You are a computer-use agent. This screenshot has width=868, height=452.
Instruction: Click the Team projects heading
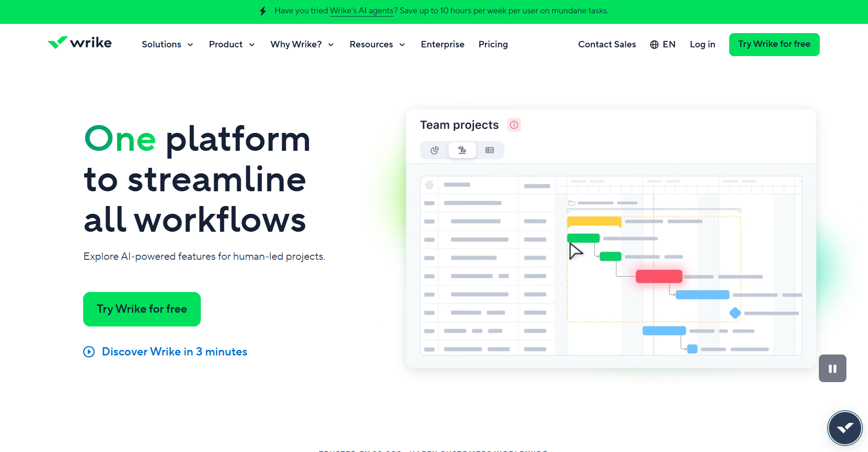[460, 125]
